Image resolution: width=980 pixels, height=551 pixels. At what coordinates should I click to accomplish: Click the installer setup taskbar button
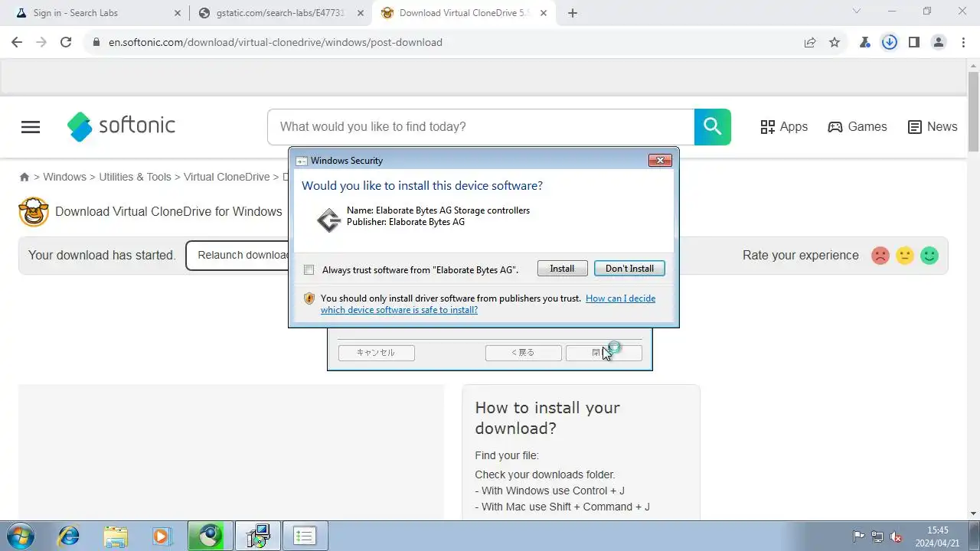[258, 536]
